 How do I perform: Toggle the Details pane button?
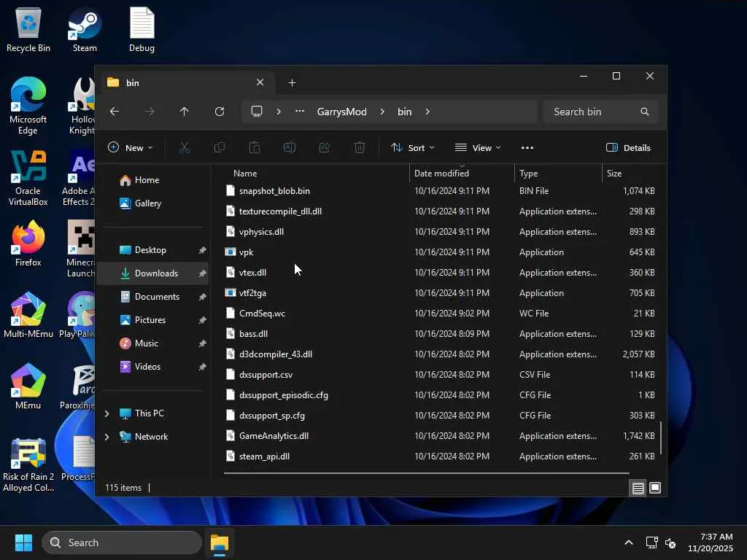[x=628, y=147]
